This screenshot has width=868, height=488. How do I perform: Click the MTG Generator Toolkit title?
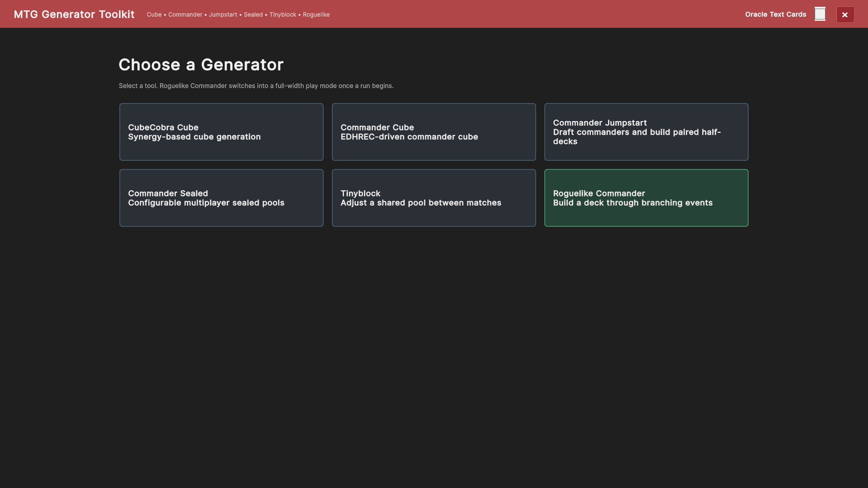[74, 14]
